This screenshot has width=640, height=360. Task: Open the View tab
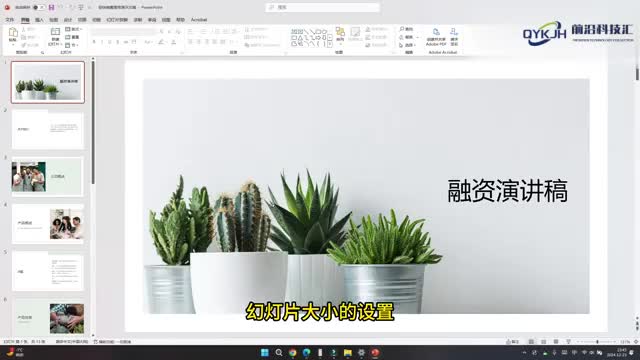[x=166, y=20]
